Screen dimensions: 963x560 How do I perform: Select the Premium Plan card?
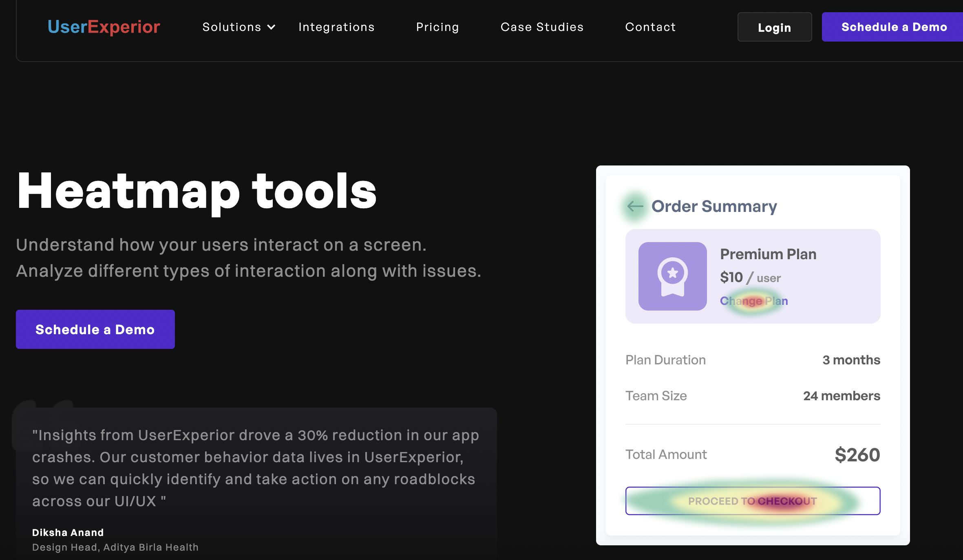point(753,276)
